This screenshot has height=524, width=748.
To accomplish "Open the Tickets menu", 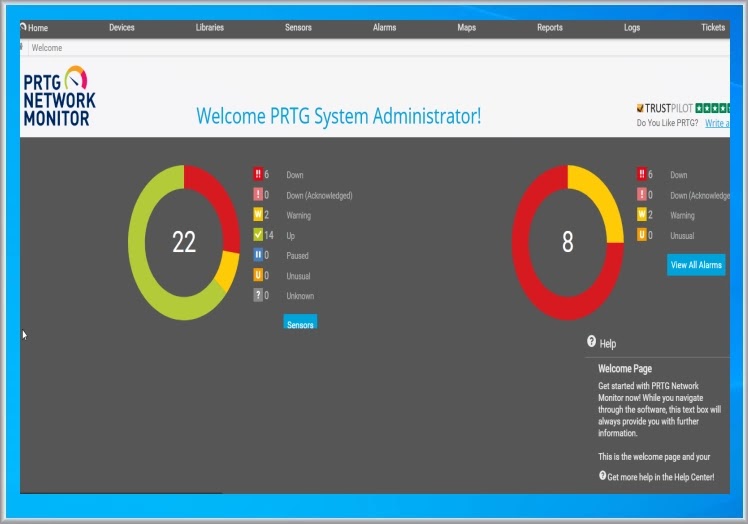I will [x=713, y=28].
